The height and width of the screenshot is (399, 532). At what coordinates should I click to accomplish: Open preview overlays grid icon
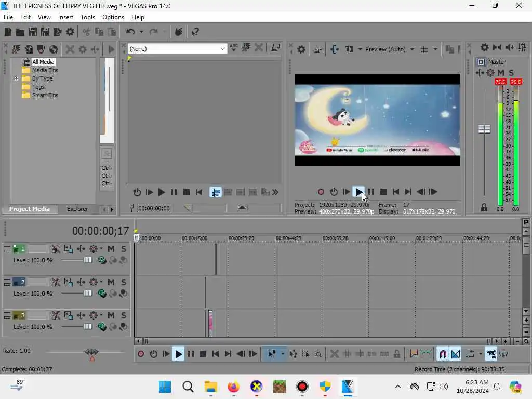tap(424, 49)
